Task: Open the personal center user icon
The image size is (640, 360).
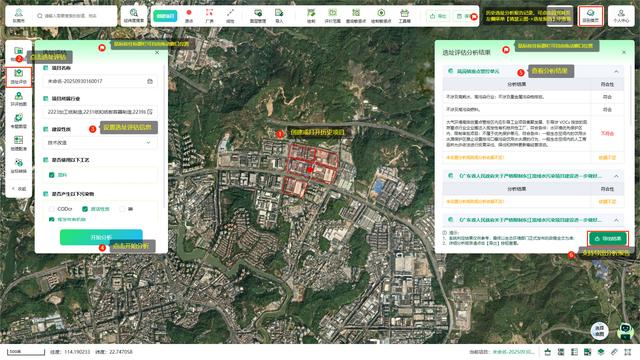Action: point(621,16)
